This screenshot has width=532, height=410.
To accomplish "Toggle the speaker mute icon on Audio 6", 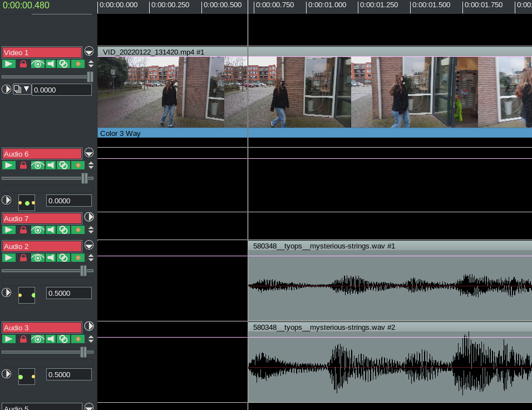I will [x=51, y=165].
